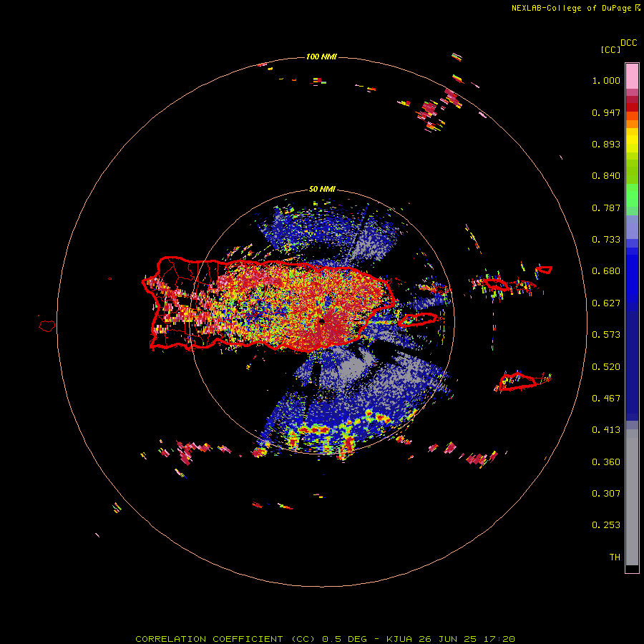Click the black radar site dot at map center
644x644 pixels.
tap(322, 321)
